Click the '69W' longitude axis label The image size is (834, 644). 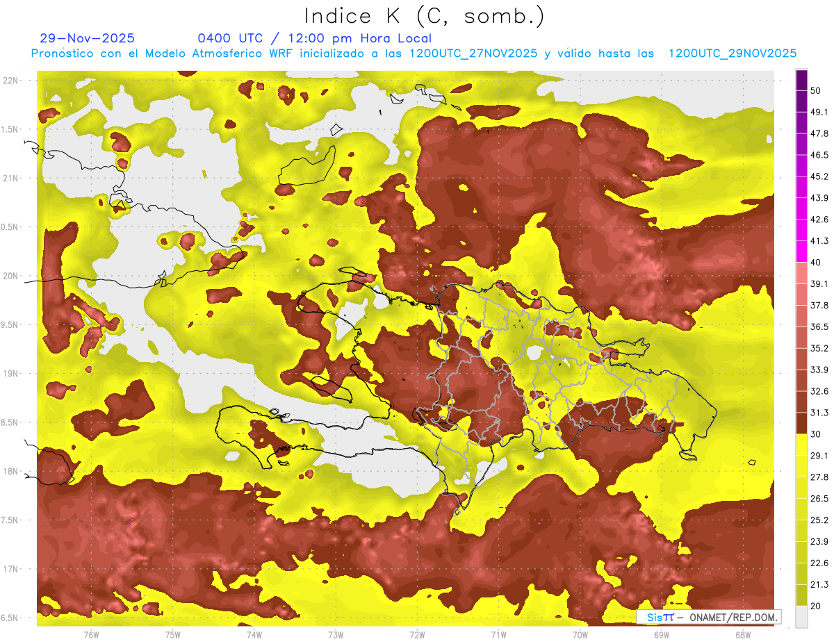pyautogui.click(x=662, y=635)
